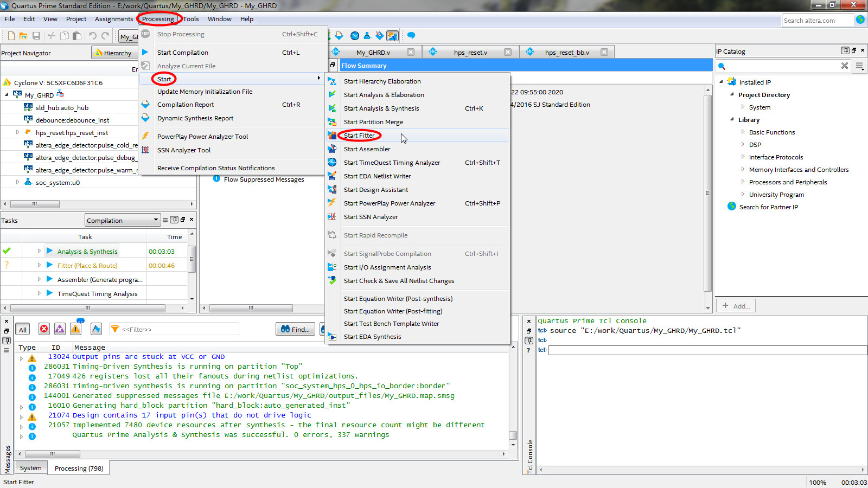Click the New file icon in toolbar
This screenshot has height=488, width=868.
[x=11, y=36]
